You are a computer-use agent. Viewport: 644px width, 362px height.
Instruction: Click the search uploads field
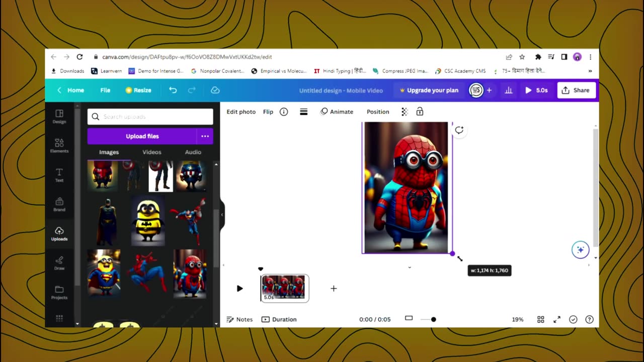point(150,117)
